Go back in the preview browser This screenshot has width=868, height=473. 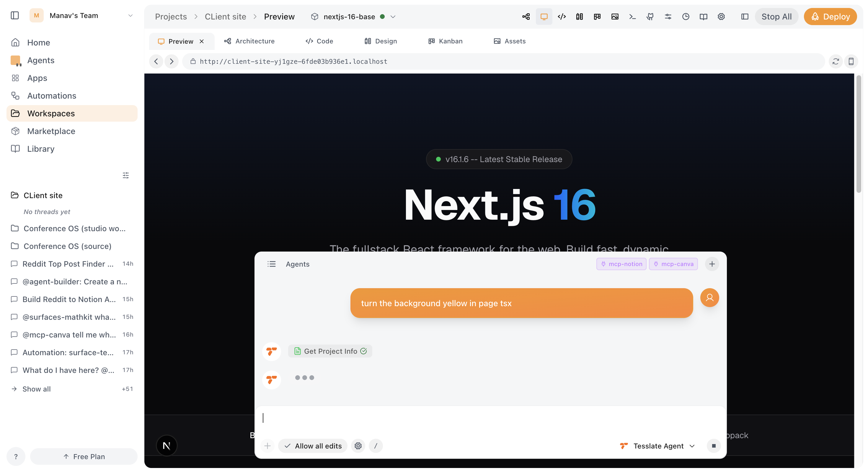[x=156, y=61]
